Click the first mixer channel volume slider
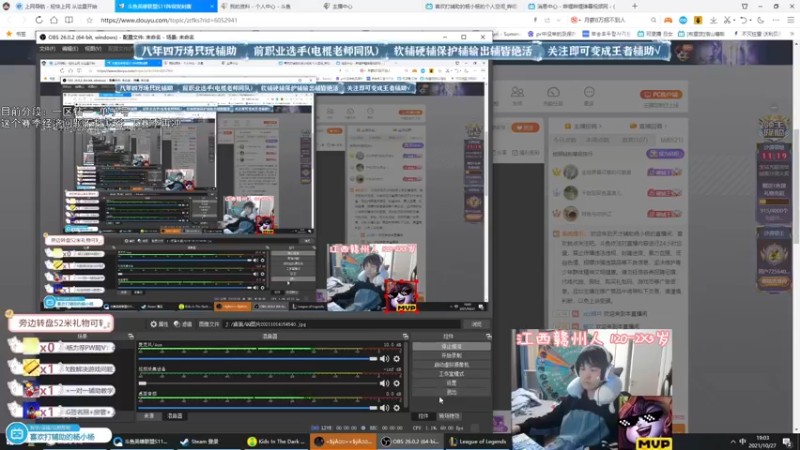Screen dimensions: 800x450 click(258, 359)
